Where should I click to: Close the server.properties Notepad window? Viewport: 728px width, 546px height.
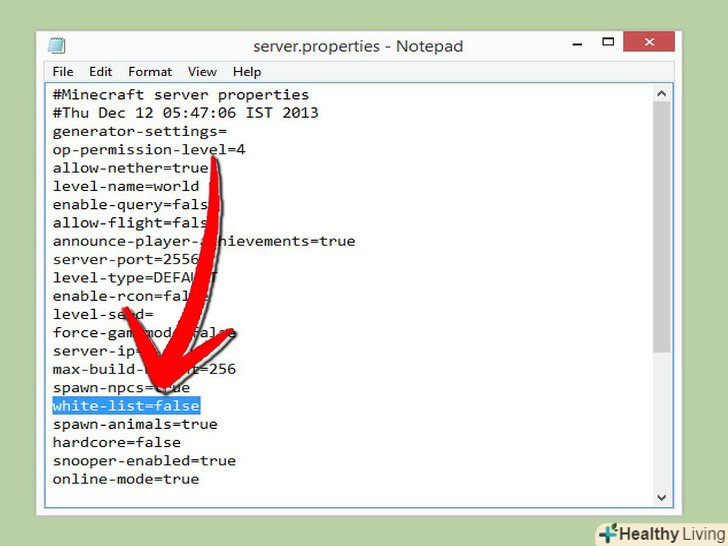pos(649,42)
